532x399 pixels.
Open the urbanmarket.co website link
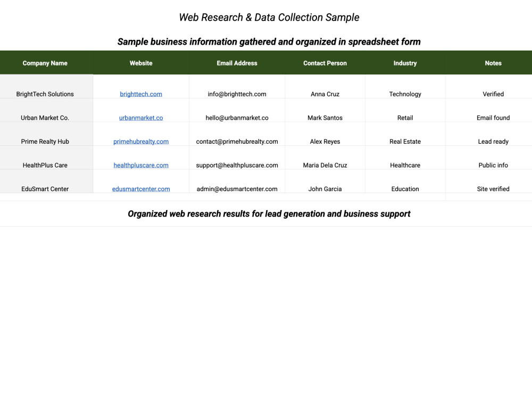pos(141,118)
